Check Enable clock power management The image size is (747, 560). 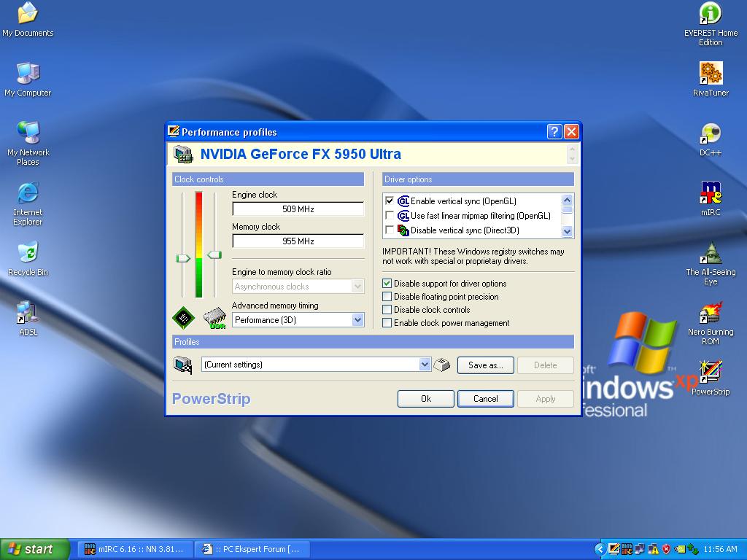tap(387, 323)
